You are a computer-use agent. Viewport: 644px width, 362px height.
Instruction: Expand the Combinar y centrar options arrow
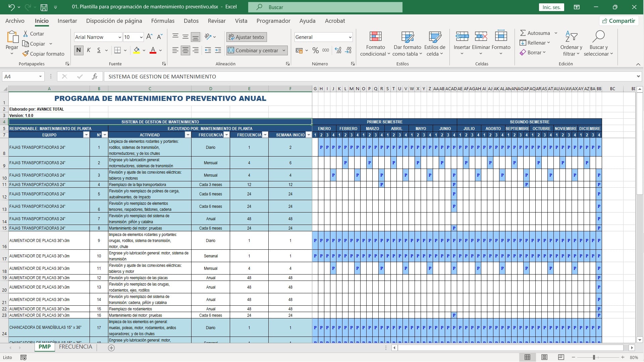coord(284,50)
